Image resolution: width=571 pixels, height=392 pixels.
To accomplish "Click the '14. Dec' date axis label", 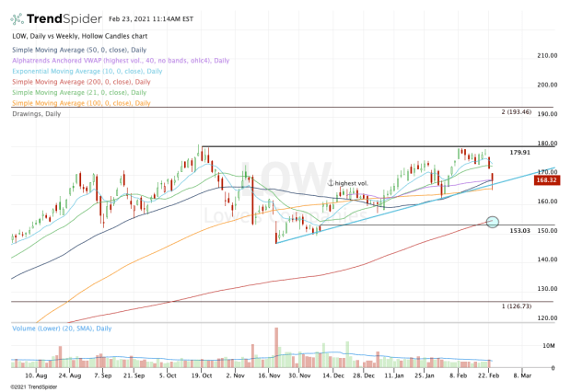I will click(333, 375).
